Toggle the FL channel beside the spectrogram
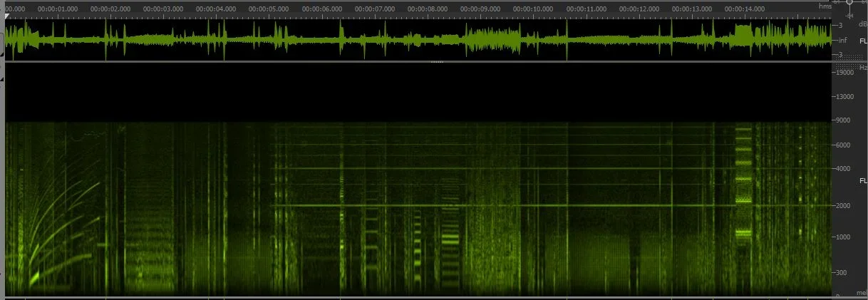This screenshot has width=868, height=300. point(863,180)
